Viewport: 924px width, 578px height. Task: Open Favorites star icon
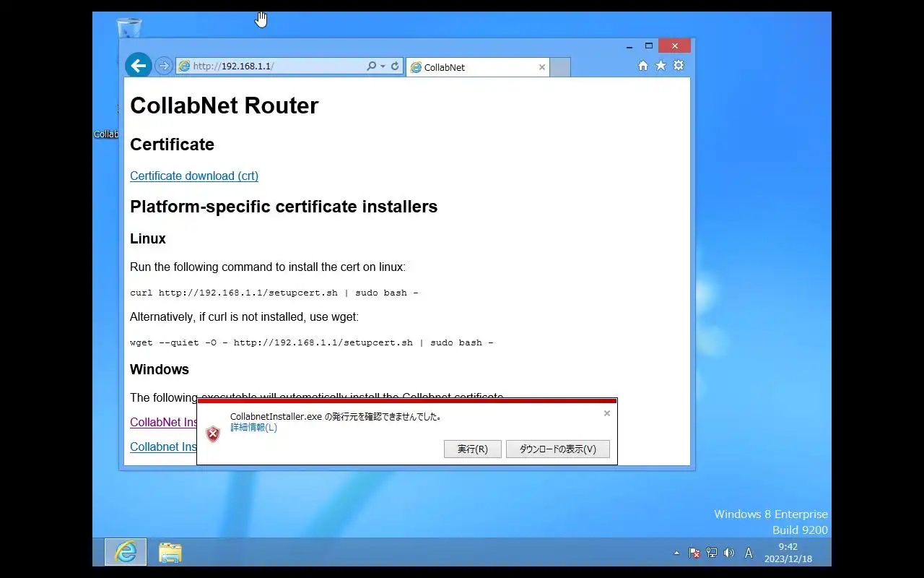(x=661, y=66)
